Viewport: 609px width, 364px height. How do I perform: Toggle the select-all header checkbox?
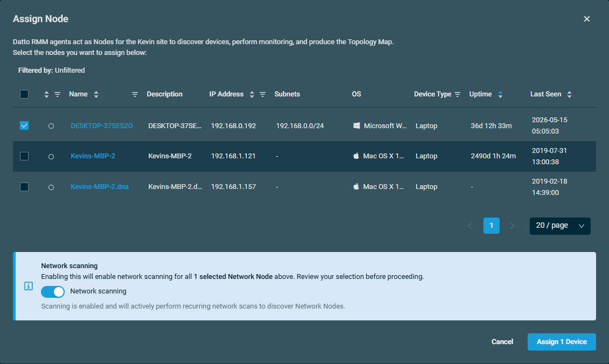pos(24,94)
